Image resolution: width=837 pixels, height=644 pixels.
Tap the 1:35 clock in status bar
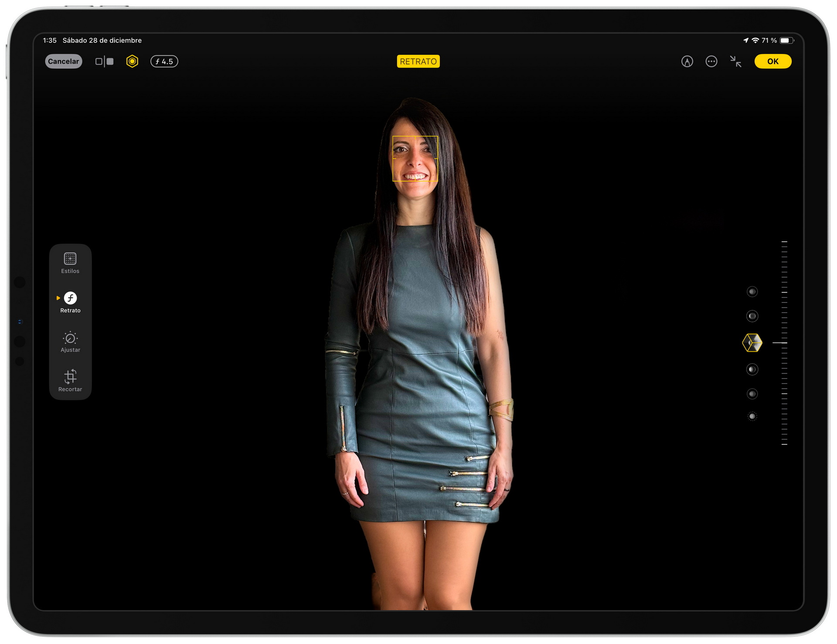click(x=50, y=41)
